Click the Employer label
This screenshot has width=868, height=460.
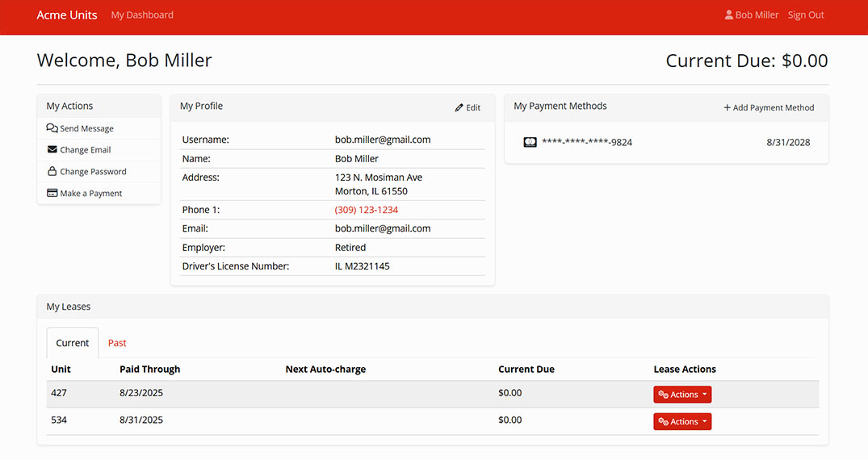[203, 248]
